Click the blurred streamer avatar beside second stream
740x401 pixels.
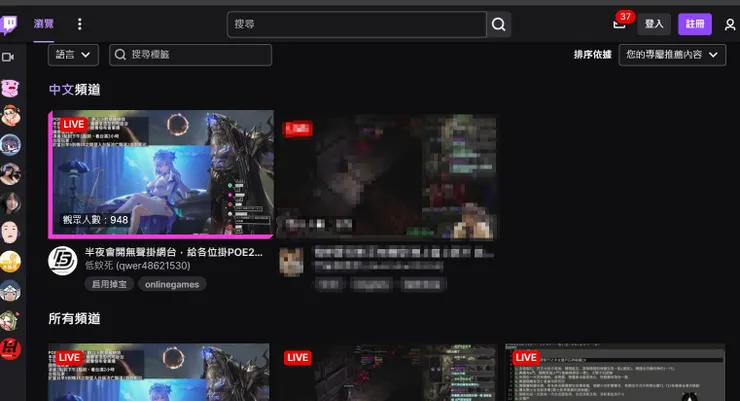tap(292, 261)
